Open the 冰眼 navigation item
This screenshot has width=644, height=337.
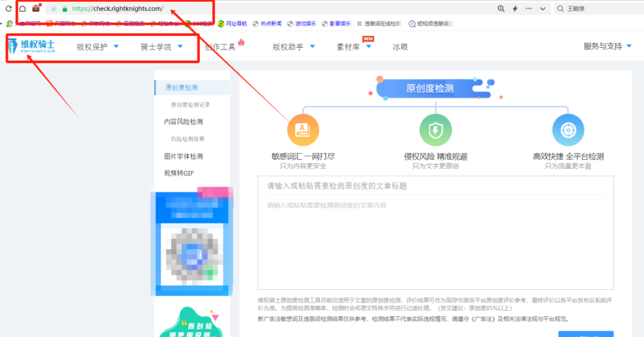pyautogui.click(x=400, y=47)
